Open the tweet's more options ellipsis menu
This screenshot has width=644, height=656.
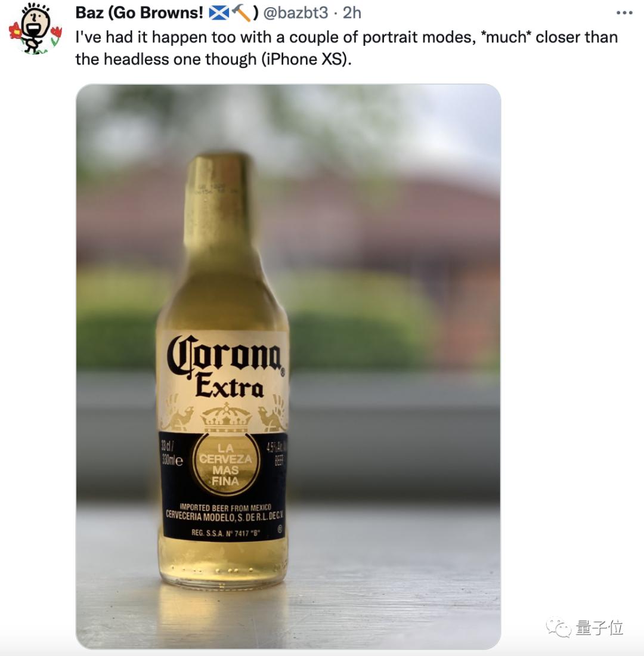coord(624,13)
